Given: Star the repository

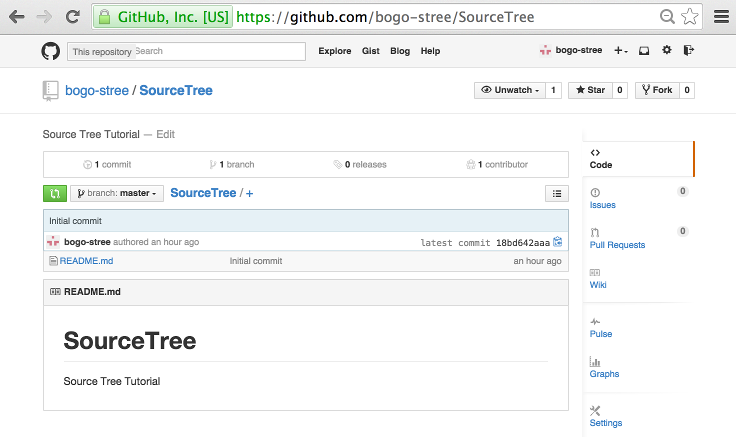Looking at the screenshot, I should (590, 90).
